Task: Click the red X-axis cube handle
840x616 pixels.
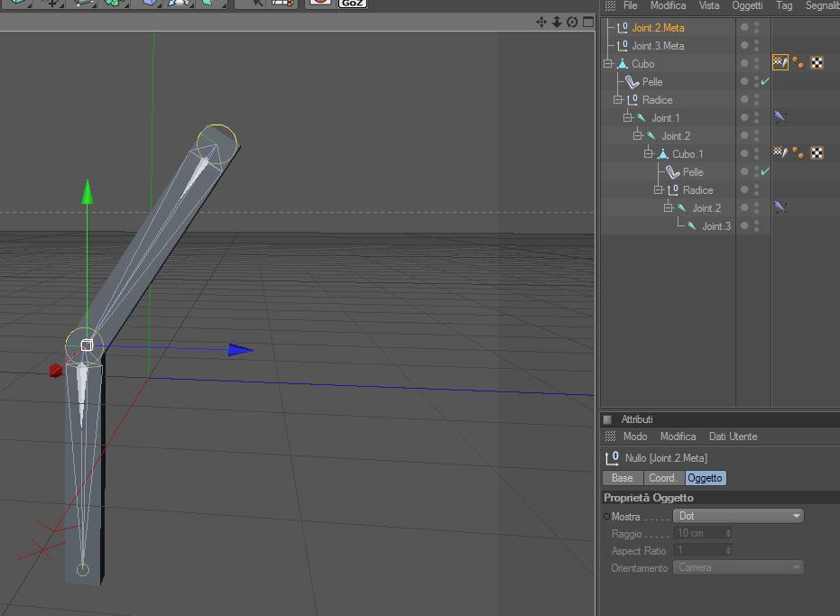Action: [56, 370]
